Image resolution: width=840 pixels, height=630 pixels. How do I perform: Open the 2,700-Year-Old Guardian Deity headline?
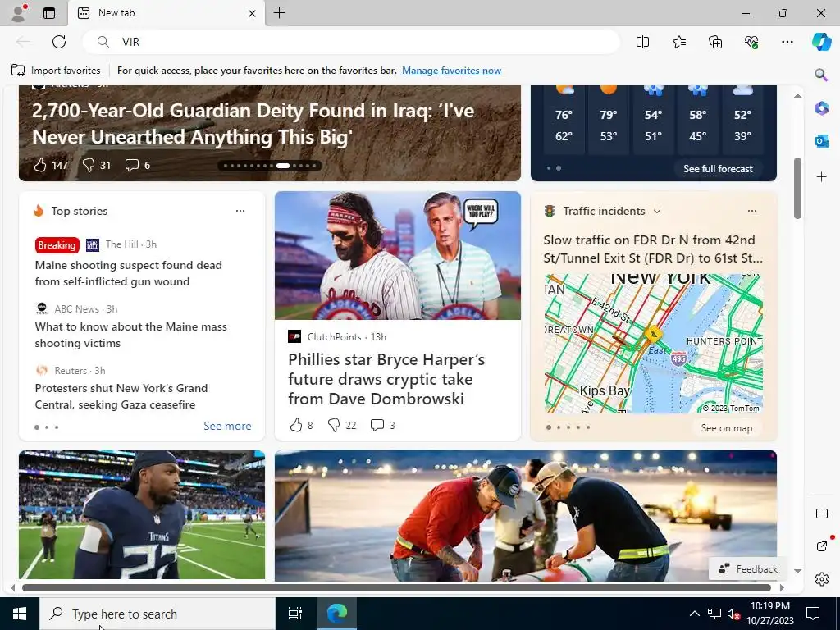pyautogui.click(x=253, y=124)
